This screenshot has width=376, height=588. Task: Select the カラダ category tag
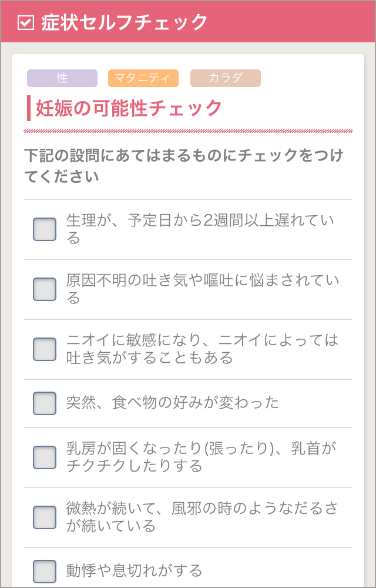pyautogui.click(x=226, y=78)
